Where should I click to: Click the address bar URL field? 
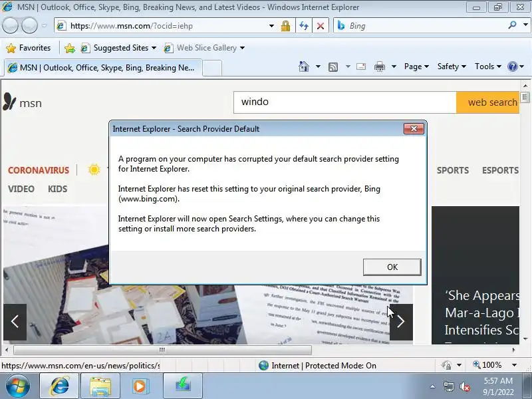point(162,26)
